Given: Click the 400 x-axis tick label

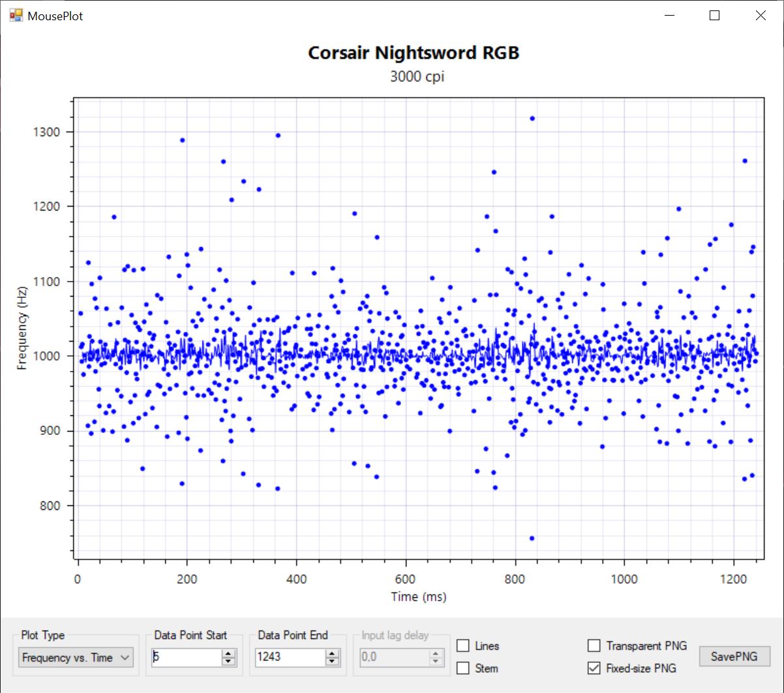Looking at the screenshot, I should [x=296, y=580].
